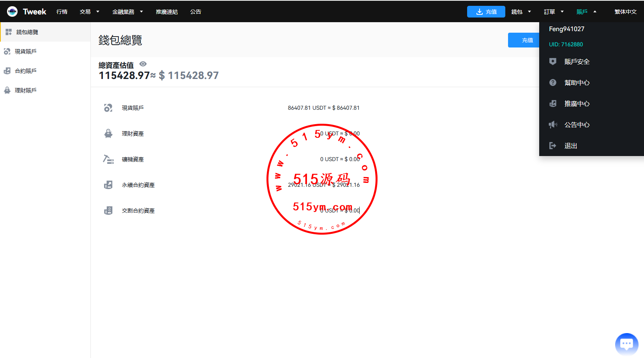This screenshot has width=644, height=358.
Task: Open 推廣中心 from the account menu
Action: [577, 104]
